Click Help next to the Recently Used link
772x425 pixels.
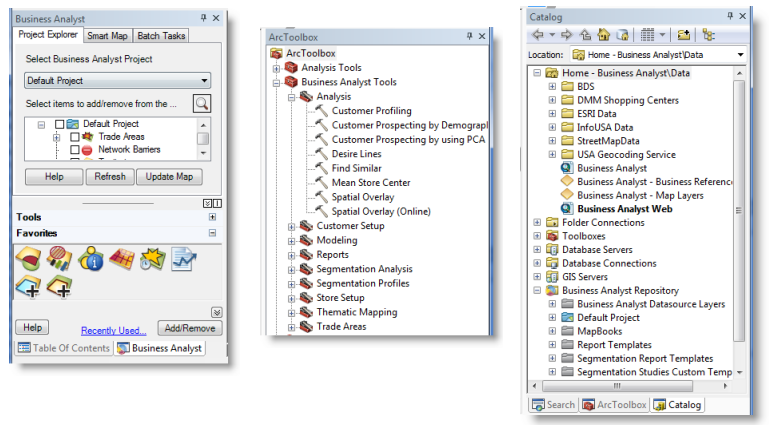(x=32, y=327)
